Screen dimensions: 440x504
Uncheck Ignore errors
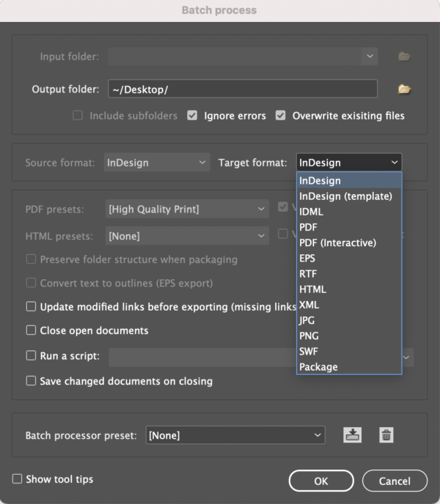point(192,116)
